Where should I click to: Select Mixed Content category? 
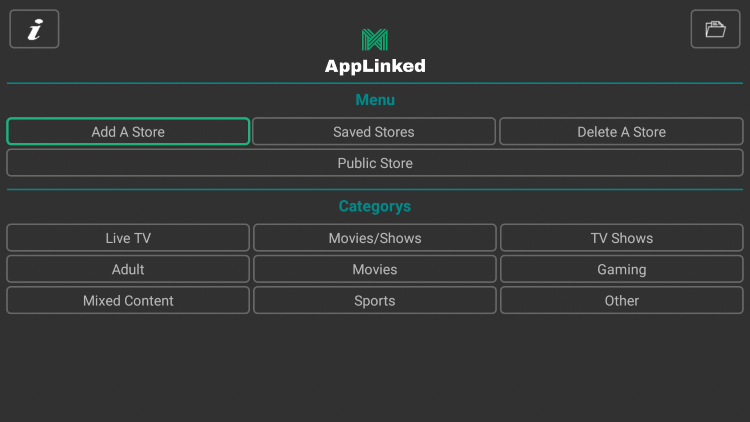pos(128,300)
